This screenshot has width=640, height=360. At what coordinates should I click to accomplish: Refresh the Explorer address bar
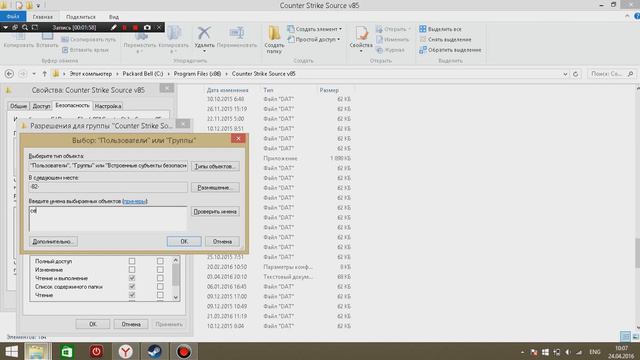(576, 74)
